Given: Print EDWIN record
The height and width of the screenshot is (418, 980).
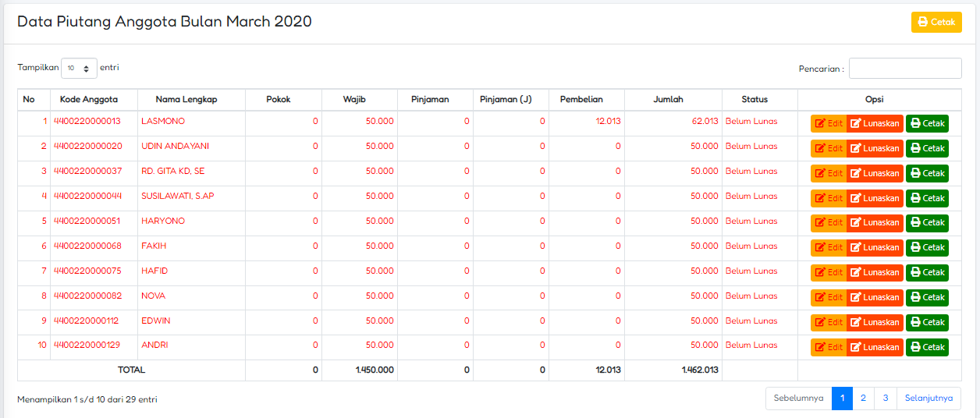Looking at the screenshot, I should pyautogui.click(x=927, y=323).
